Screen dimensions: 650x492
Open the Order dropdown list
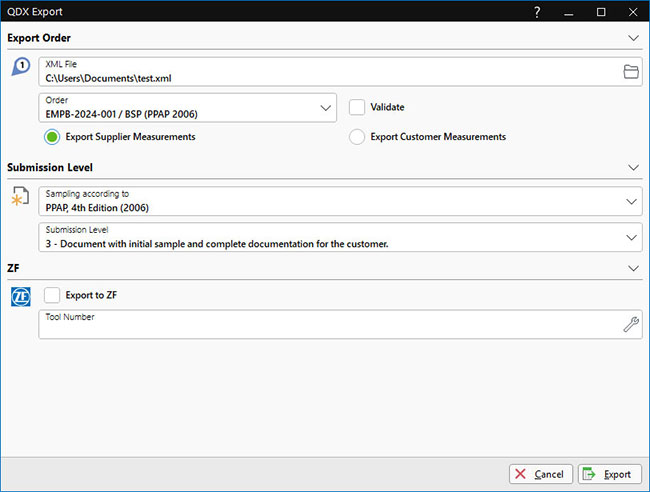tap(327, 108)
